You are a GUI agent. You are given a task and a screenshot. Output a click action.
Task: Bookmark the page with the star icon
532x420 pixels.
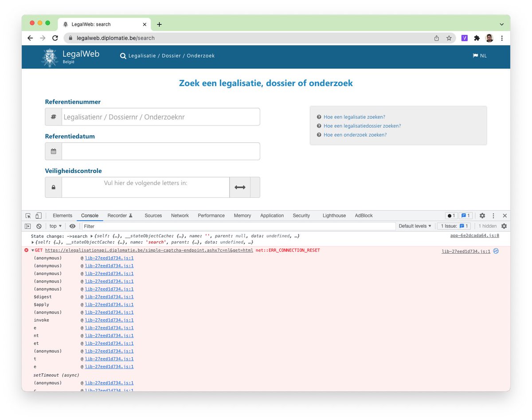point(449,38)
